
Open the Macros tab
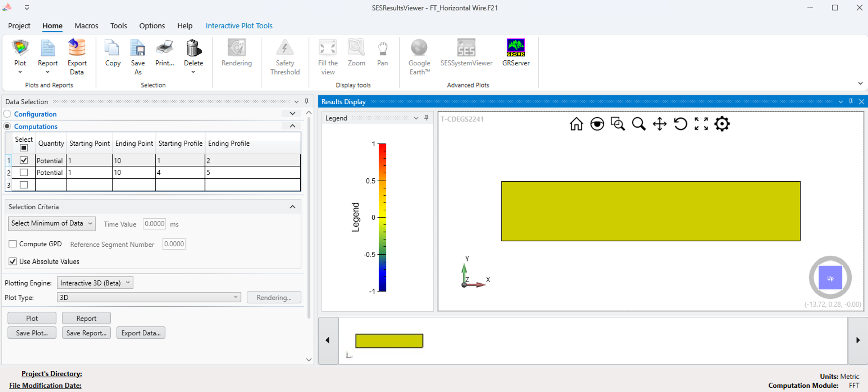86,26
